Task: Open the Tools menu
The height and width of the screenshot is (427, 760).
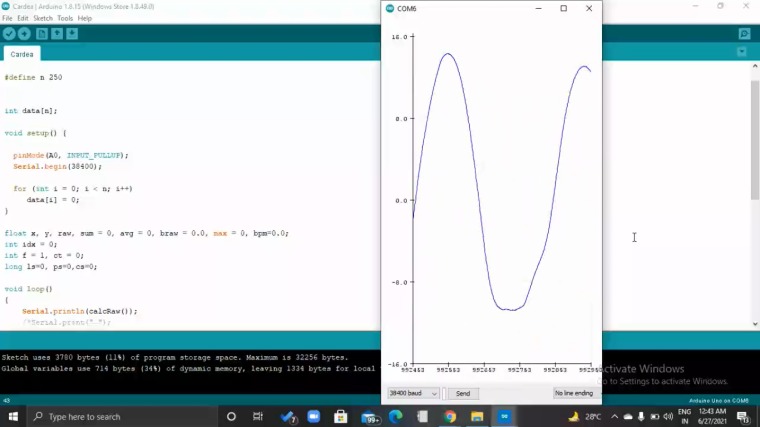Action: click(x=65, y=18)
